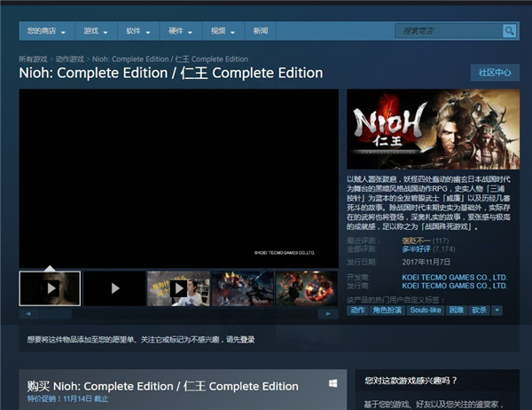Click the Windows platform icon
The height and width of the screenshot is (410, 532).
(x=332, y=383)
